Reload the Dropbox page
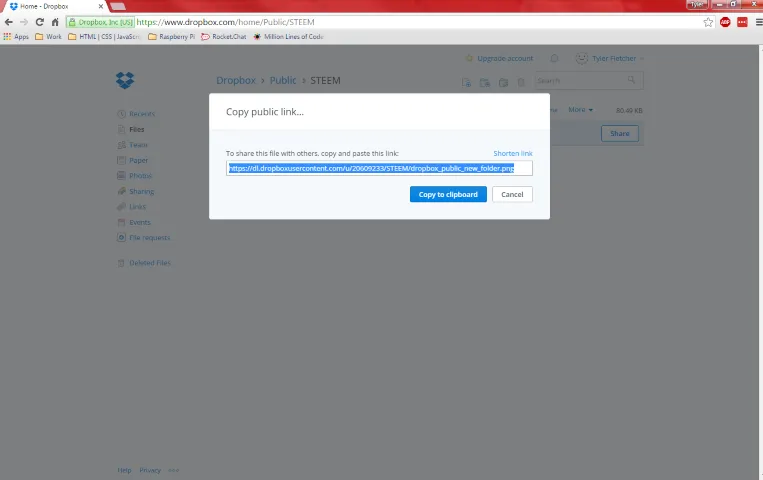The image size is (763, 480). (39, 22)
